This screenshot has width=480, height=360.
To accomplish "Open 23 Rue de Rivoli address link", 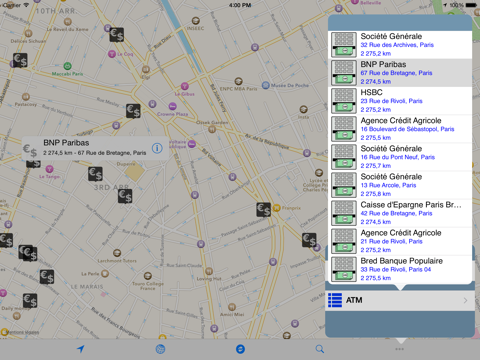I will (391, 101).
